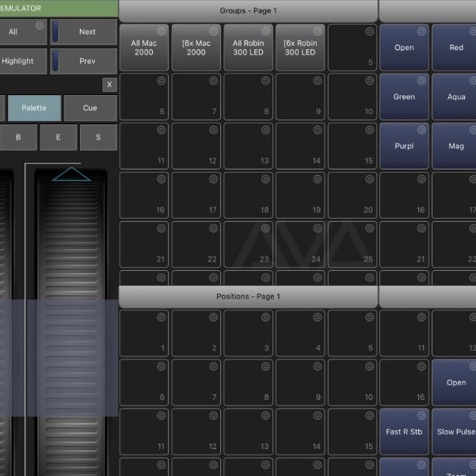476x476 pixels.
Task: Select empty Groups cell 22
Action: (x=196, y=245)
